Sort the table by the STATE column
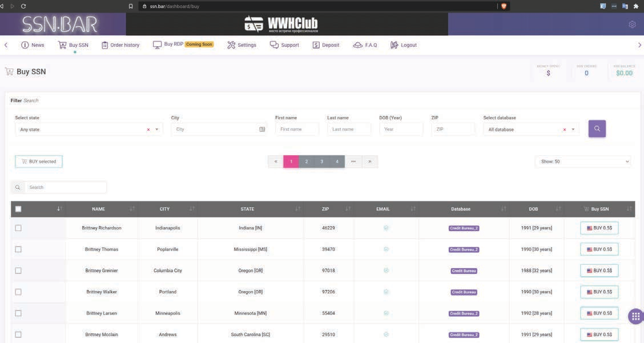This screenshot has width=644, height=343. pyautogui.click(x=247, y=209)
